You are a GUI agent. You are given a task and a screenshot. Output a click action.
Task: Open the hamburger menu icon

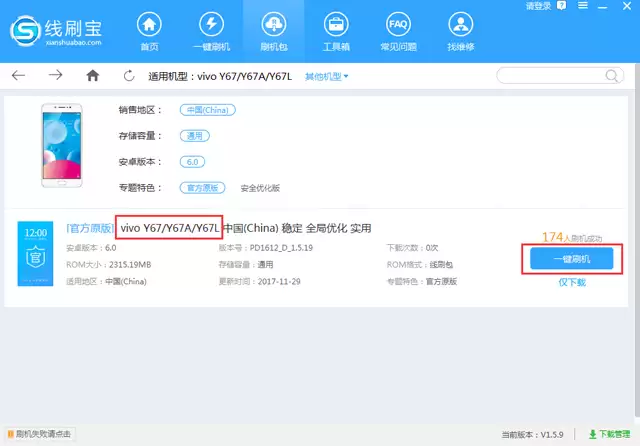click(583, 5)
